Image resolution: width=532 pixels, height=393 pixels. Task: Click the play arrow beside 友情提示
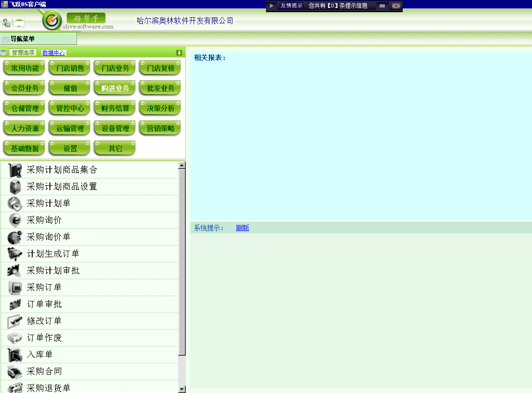point(271,6)
